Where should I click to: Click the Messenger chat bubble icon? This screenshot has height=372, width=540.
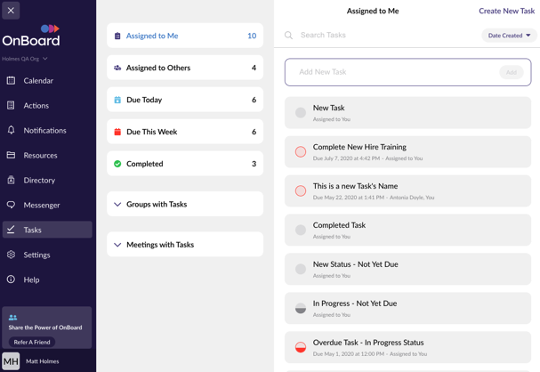click(x=11, y=205)
